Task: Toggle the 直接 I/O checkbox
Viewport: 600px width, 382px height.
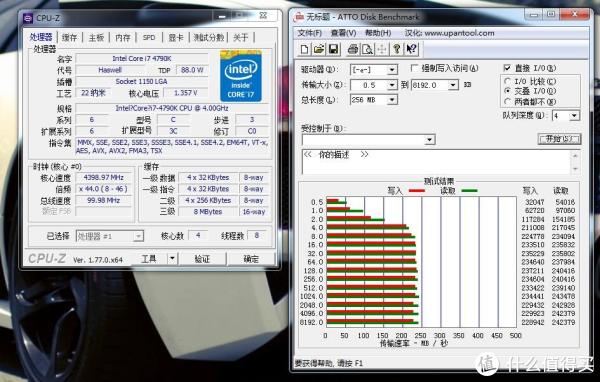Action: 507,68
